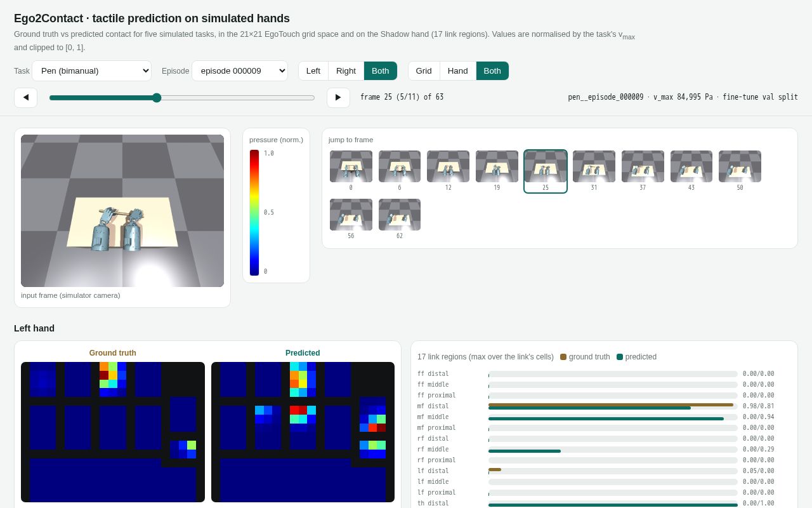Viewport: 812px width, 508px height.
Task: Click the 'frame 25 (5/11) of 63' text
Action: [x=402, y=97]
